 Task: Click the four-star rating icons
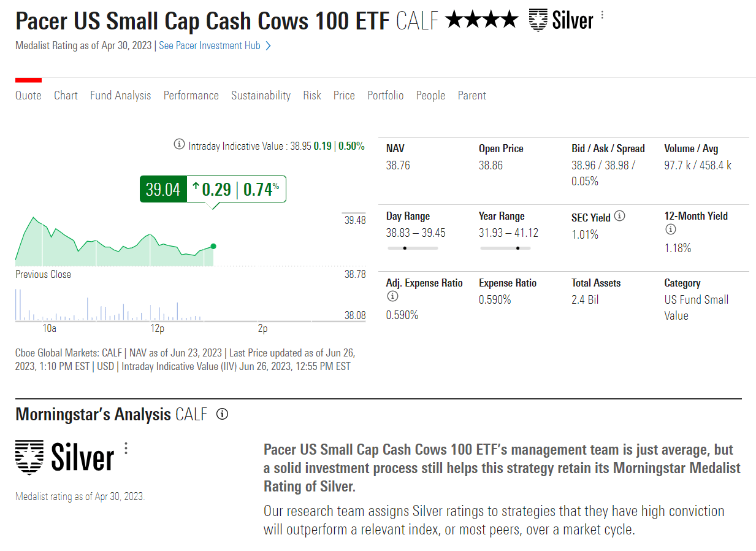(482, 20)
